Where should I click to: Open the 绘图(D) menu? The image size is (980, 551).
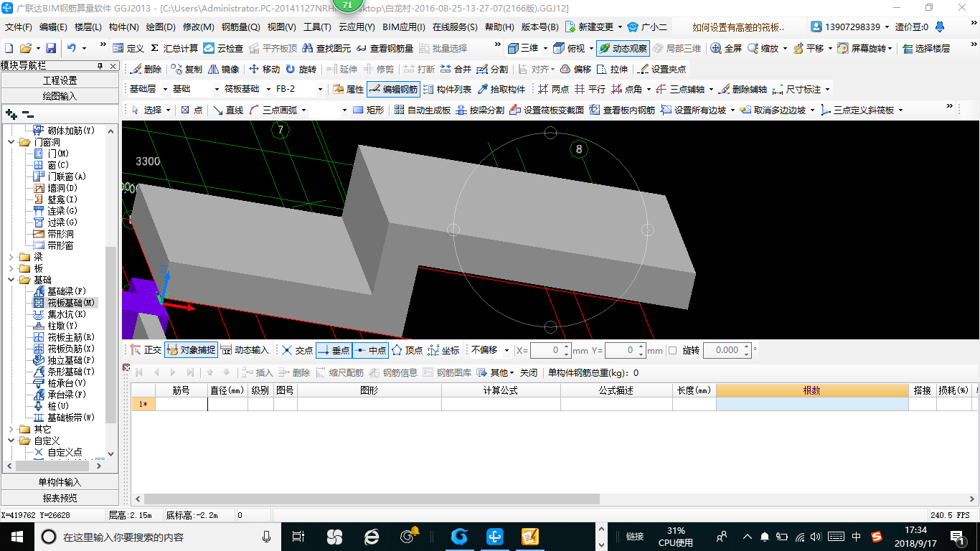161,27
